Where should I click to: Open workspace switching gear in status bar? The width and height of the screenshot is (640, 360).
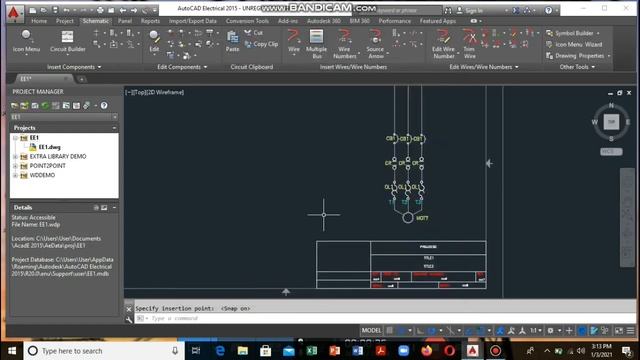coord(550,331)
